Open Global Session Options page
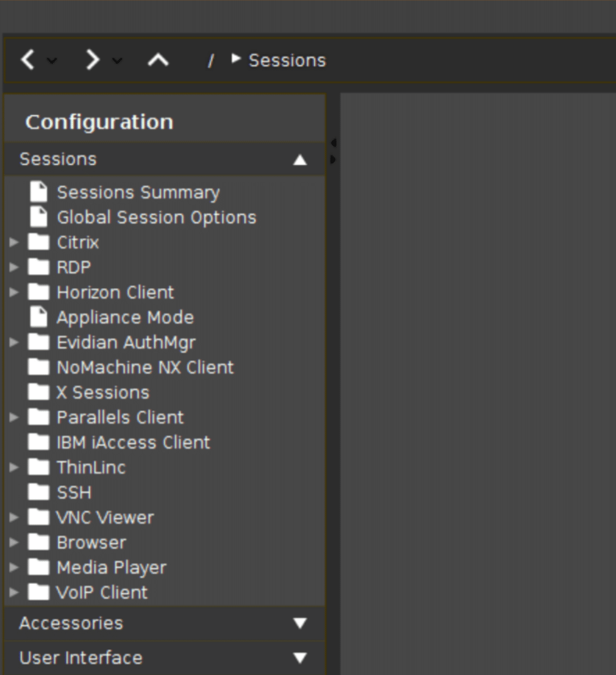This screenshot has height=675, width=616. [x=156, y=217]
